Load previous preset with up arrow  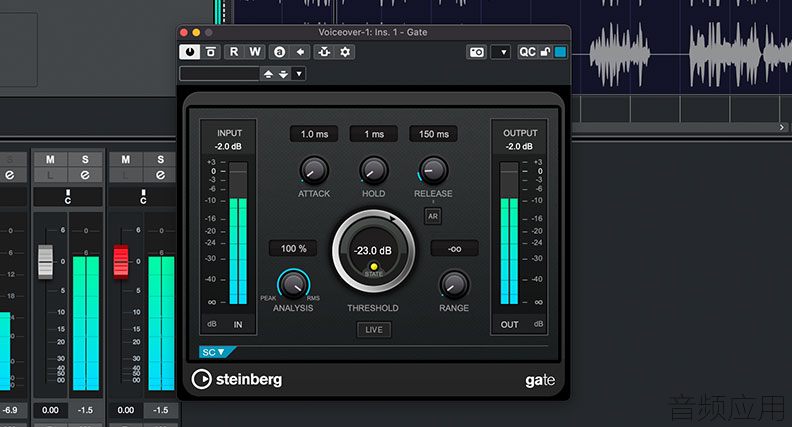coord(268,74)
